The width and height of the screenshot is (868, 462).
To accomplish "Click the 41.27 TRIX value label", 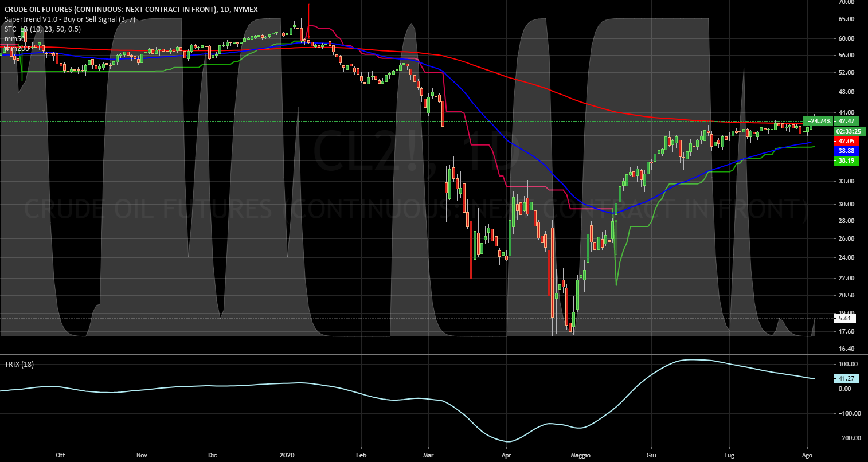I will (x=846, y=378).
